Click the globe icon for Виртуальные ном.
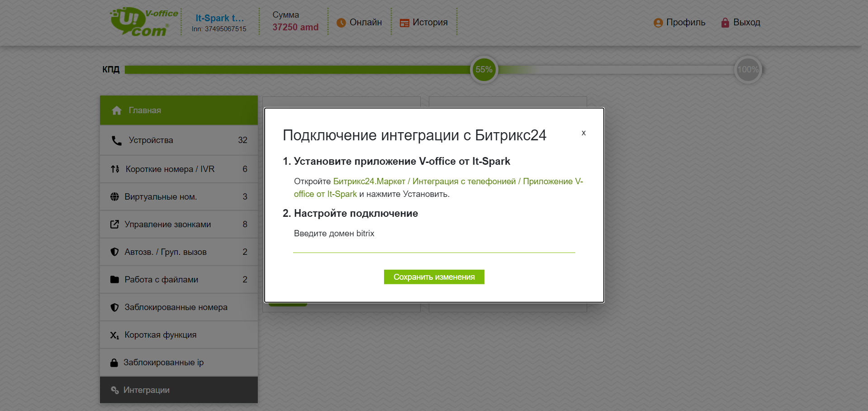 coord(115,196)
